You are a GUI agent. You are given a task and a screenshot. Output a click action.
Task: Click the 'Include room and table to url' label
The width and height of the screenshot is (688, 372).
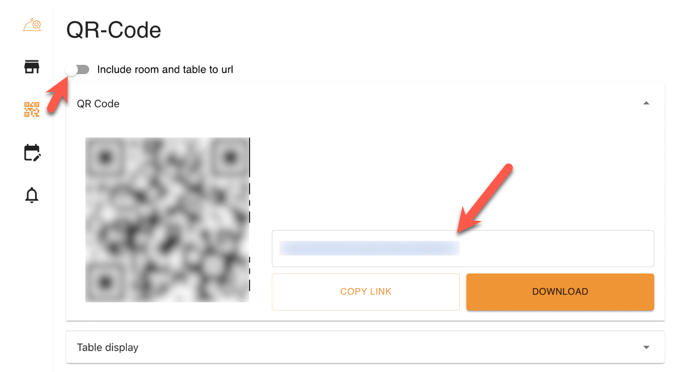pyautogui.click(x=165, y=69)
